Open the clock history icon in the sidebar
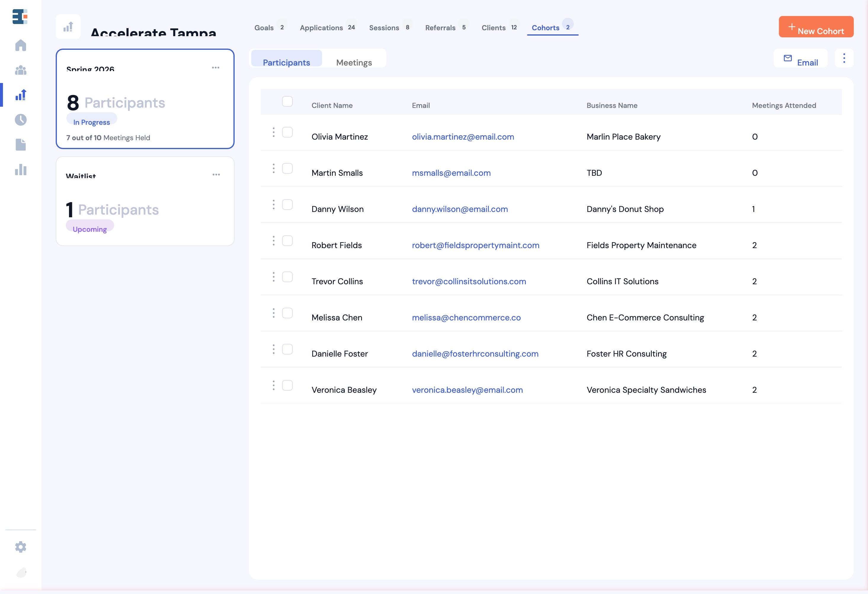The height and width of the screenshot is (594, 868). click(x=21, y=120)
